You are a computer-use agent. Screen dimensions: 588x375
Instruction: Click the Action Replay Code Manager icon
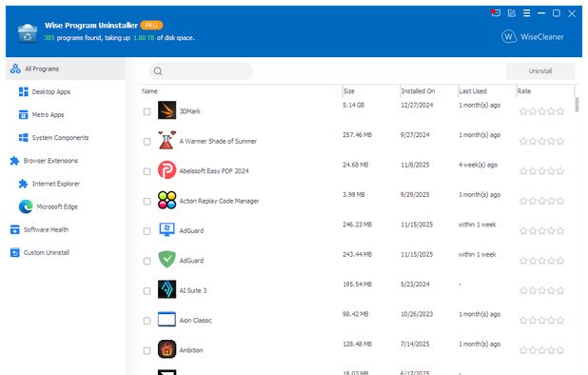167,200
